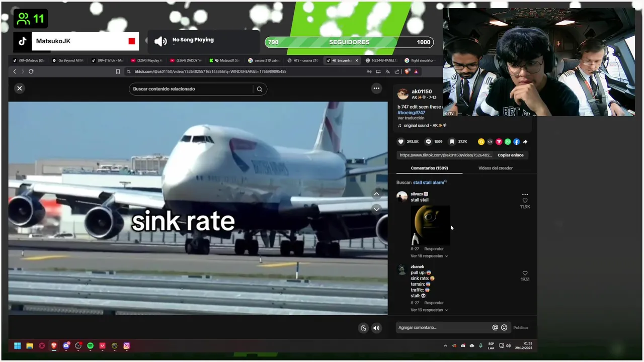Open the #boeing#747 hashtag link

point(411,113)
